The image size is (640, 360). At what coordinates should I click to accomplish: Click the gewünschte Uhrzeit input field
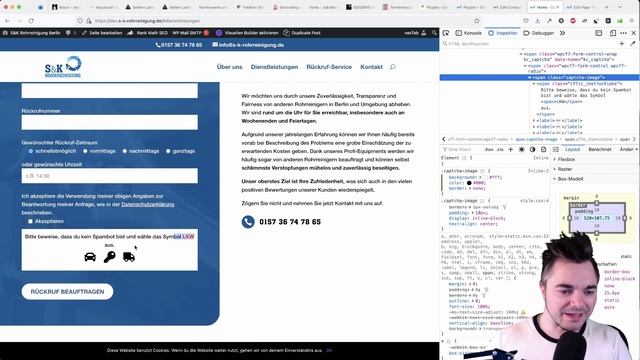(109, 176)
